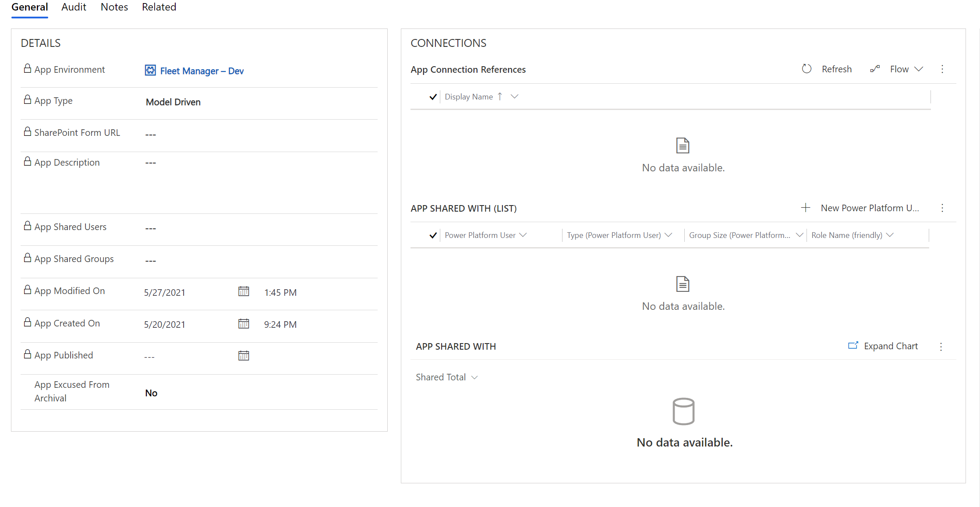The width and height of the screenshot is (980, 507).
Task: Toggle select-all checkmark in Connection References grid
Action: pos(433,97)
